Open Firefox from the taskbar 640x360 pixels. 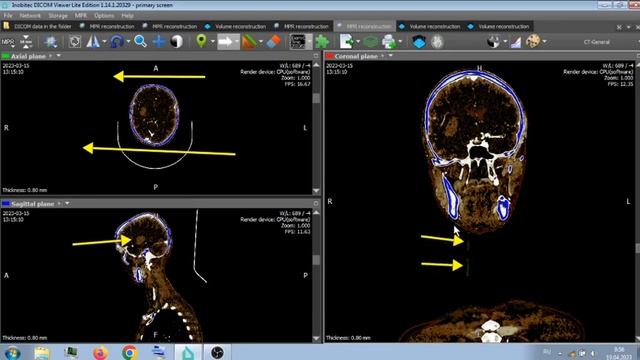pos(100,352)
